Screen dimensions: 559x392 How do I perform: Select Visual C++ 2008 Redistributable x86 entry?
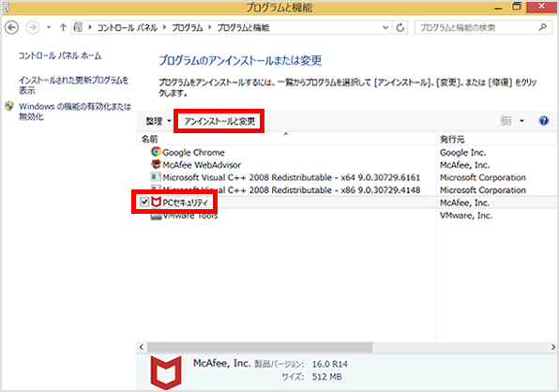pos(292,190)
